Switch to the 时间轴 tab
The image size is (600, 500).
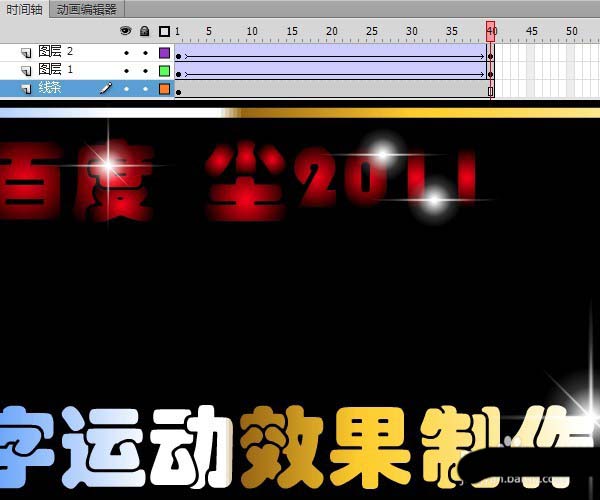click(x=24, y=9)
